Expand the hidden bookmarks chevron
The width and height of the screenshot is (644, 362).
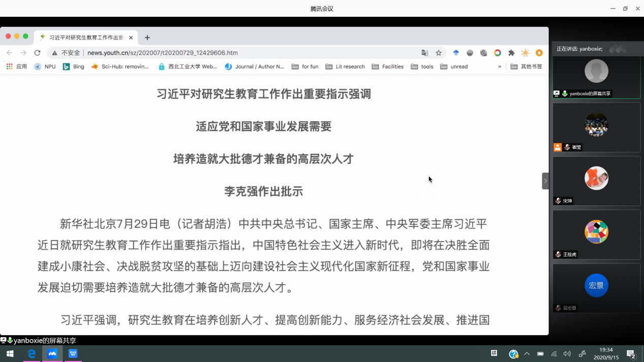(500, 67)
